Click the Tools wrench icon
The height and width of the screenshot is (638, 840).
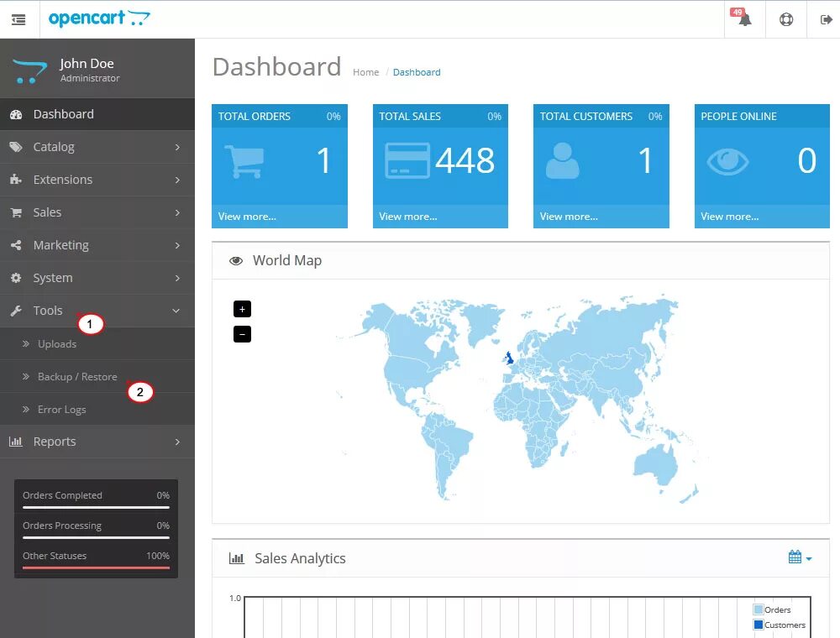click(16, 311)
